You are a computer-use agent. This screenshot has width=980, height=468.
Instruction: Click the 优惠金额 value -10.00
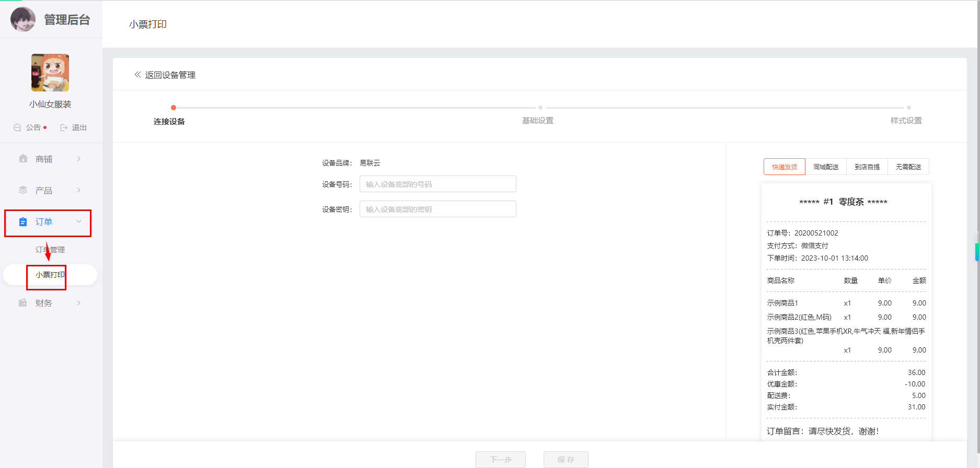click(x=915, y=384)
